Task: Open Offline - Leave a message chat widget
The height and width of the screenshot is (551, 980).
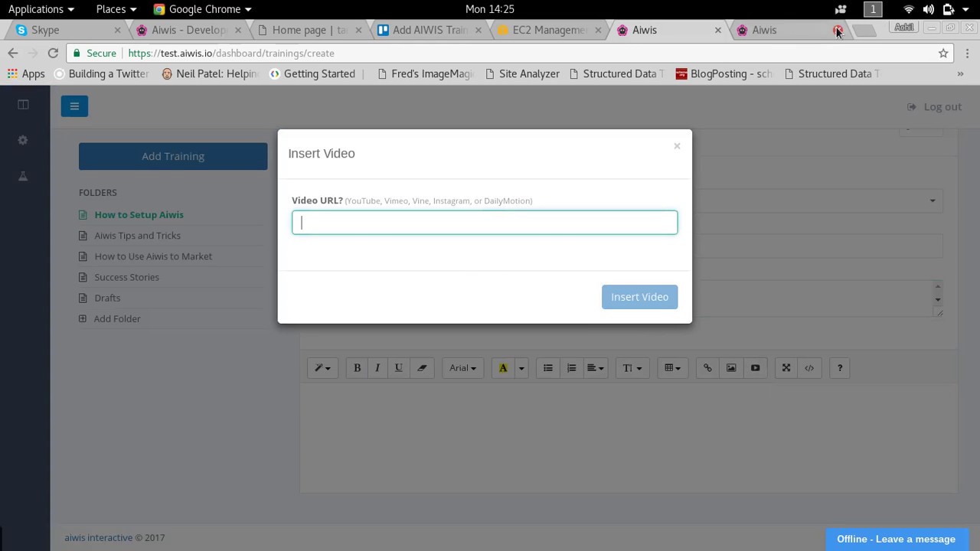Action: click(x=896, y=539)
